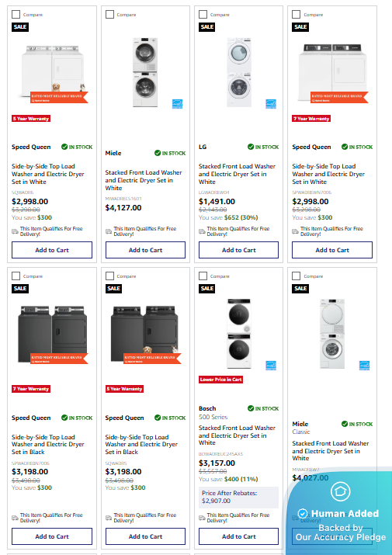Click the house icon in Human Added badge
The image size is (392, 555).
(340, 491)
